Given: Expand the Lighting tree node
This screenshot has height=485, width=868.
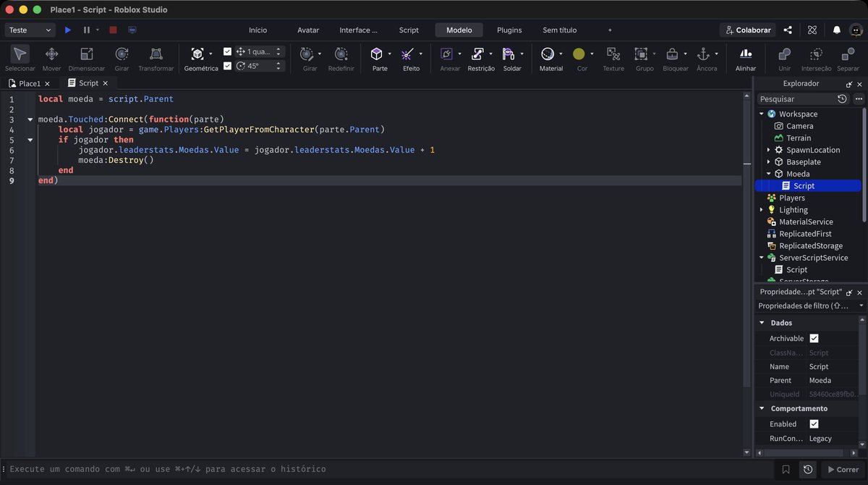Looking at the screenshot, I should pyautogui.click(x=762, y=210).
